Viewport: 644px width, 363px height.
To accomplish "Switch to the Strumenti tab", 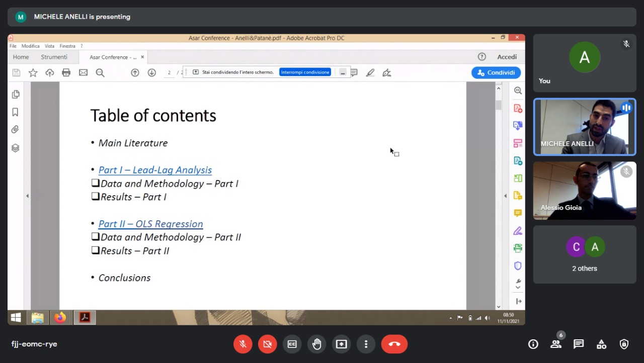I will [54, 57].
